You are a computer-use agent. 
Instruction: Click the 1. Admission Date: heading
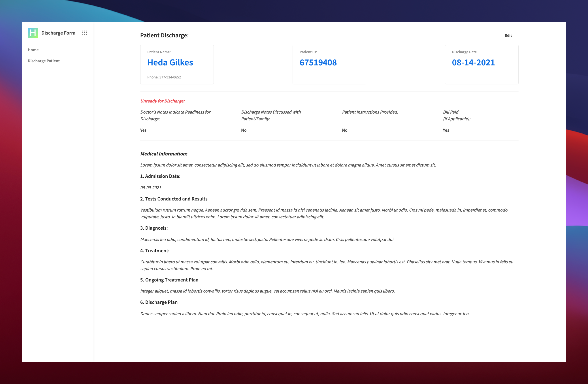tap(160, 176)
